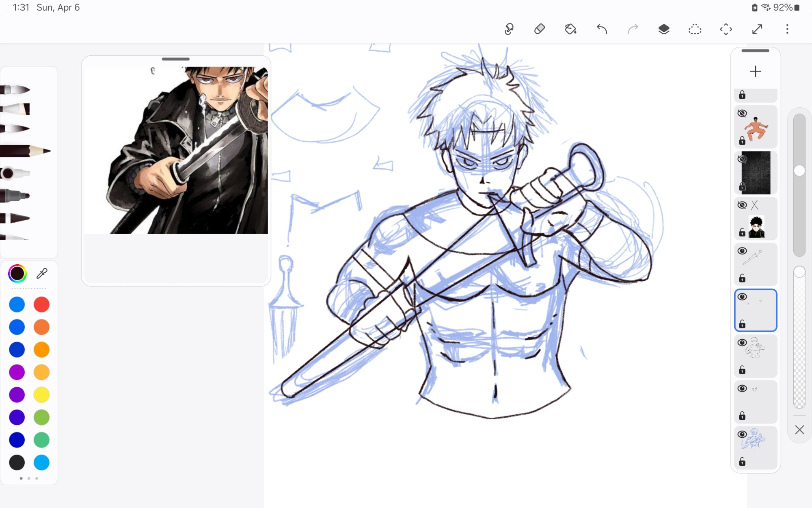The width and height of the screenshot is (812, 508).
Task: Tap the clock showing 1:31
Action: pos(21,7)
